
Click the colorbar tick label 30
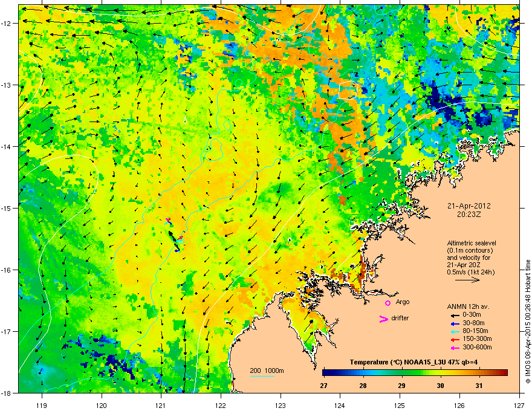[440, 386]
